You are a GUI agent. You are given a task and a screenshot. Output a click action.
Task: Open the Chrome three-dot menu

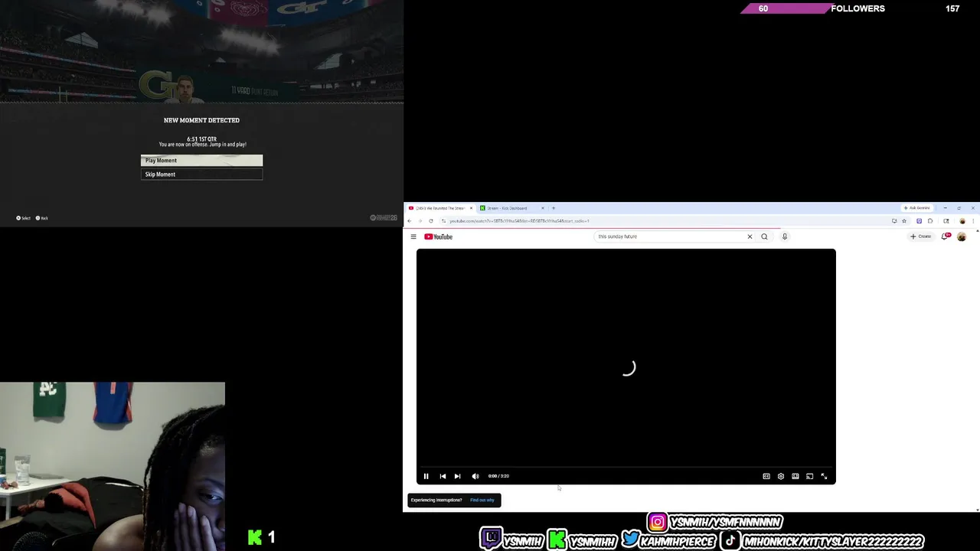pos(973,221)
